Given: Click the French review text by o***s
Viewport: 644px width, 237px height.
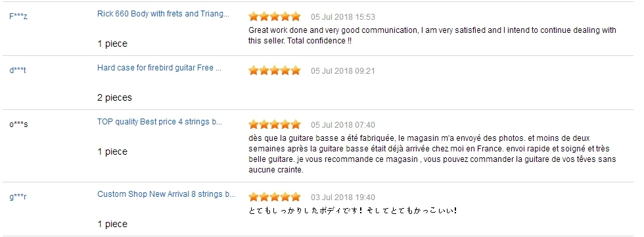Looking at the screenshot, I should point(432,154).
